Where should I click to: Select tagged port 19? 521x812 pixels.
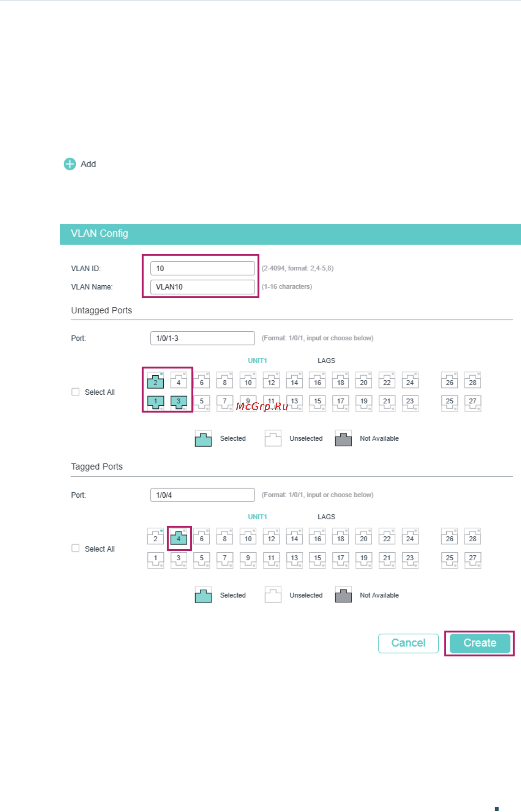click(x=364, y=560)
